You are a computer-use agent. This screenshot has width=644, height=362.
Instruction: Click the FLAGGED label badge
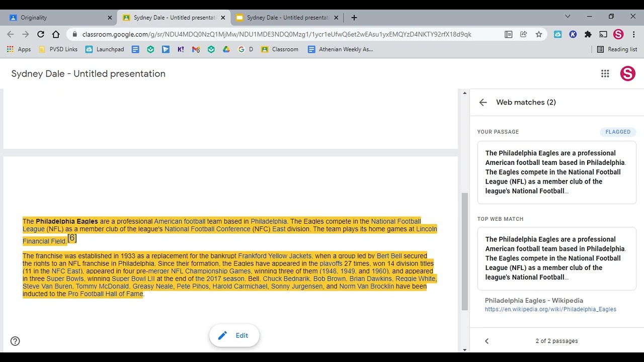[618, 132]
